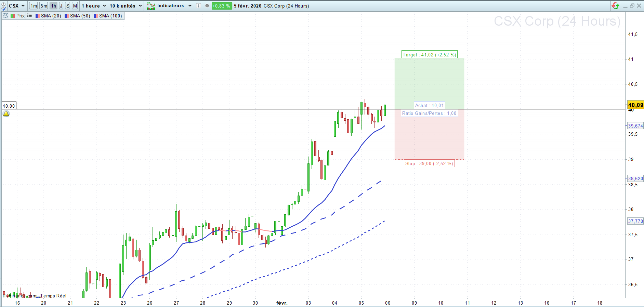The height and width of the screenshot is (307, 644).
Task: Click the SMA value tag 39,674
Action: 635,126
